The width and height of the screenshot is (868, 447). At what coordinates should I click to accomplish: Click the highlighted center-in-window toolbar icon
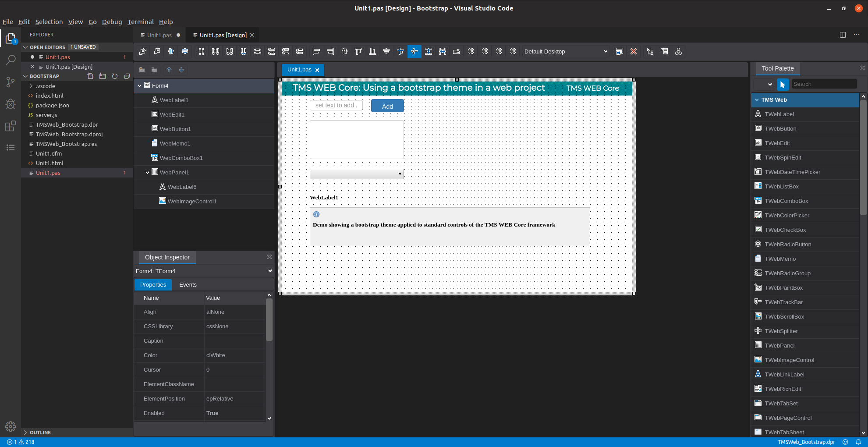(x=415, y=51)
